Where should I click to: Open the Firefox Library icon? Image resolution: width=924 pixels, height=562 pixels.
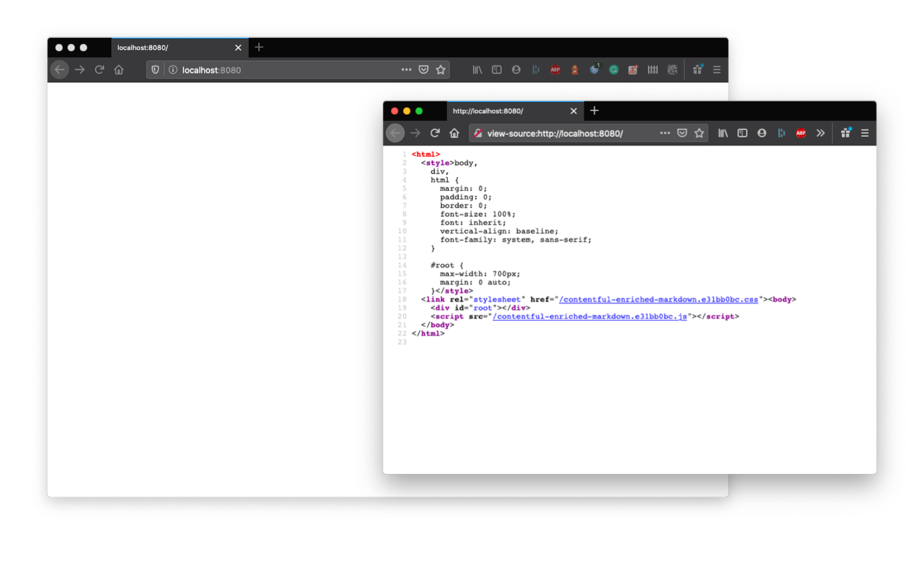[477, 69]
